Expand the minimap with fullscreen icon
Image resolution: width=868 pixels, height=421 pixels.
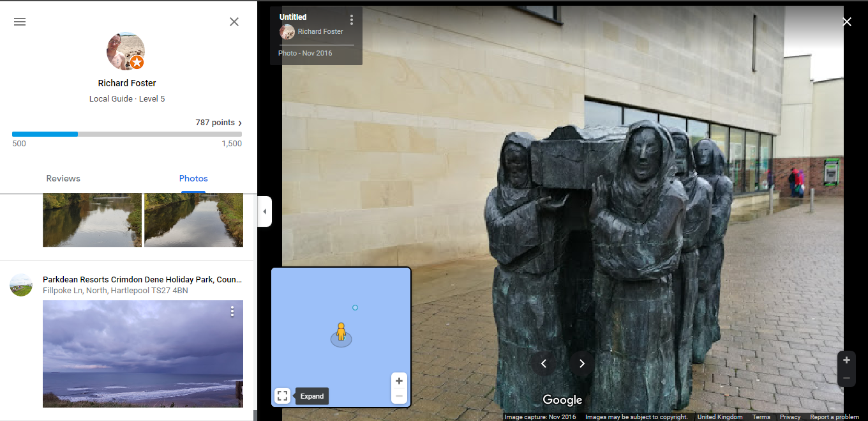click(x=283, y=396)
